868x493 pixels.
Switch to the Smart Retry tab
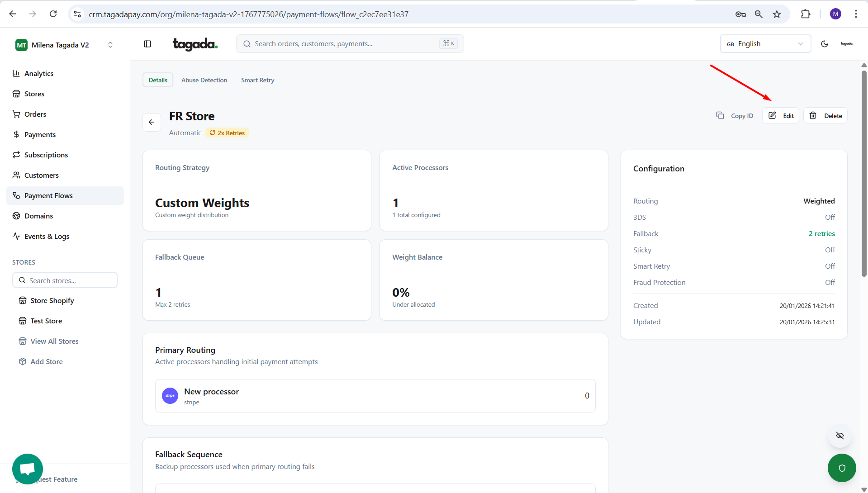[257, 80]
